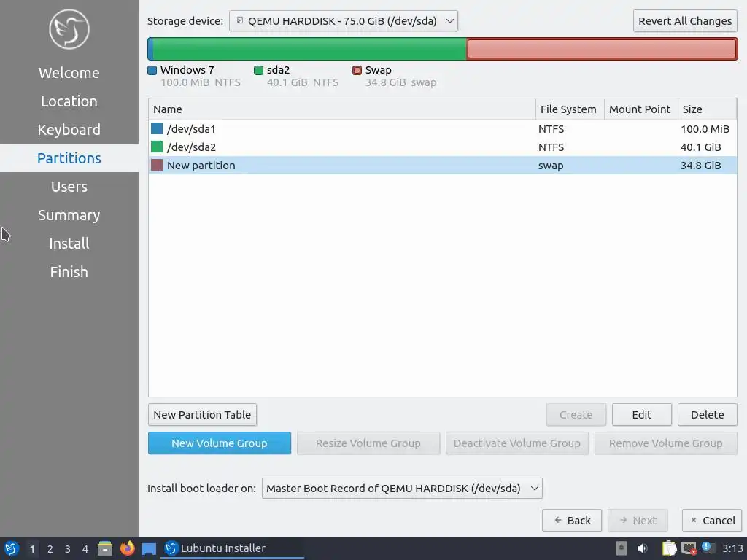Click the red Swap segment in partition bar
Image resolution: width=747 pixels, height=560 pixels.
point(602,49)
